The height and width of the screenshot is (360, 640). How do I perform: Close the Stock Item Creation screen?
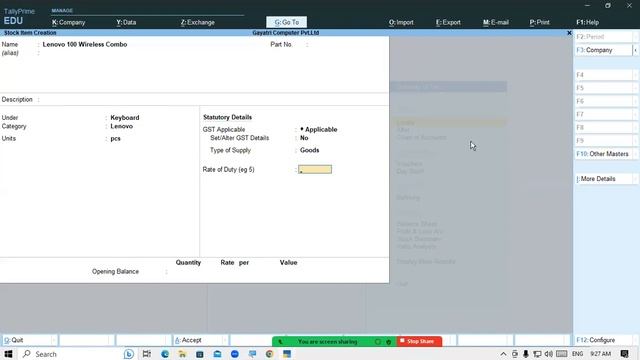[569, 33]
